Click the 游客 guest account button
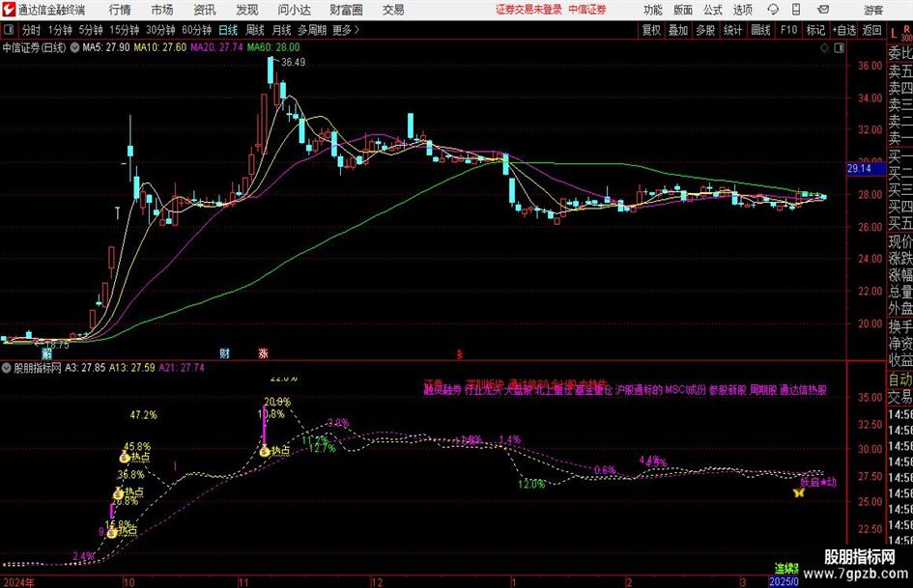Viewport: 913px width, 588px height. point(873,10)
